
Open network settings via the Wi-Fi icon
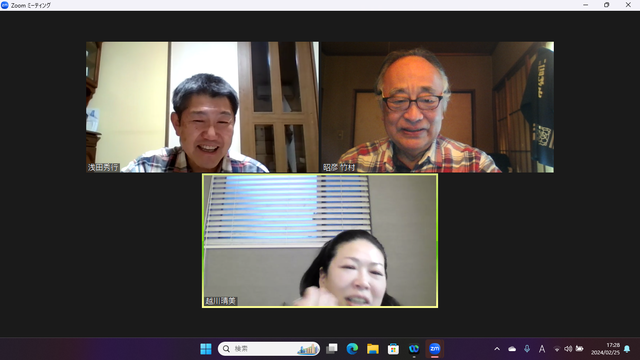(x=557, y=349)
